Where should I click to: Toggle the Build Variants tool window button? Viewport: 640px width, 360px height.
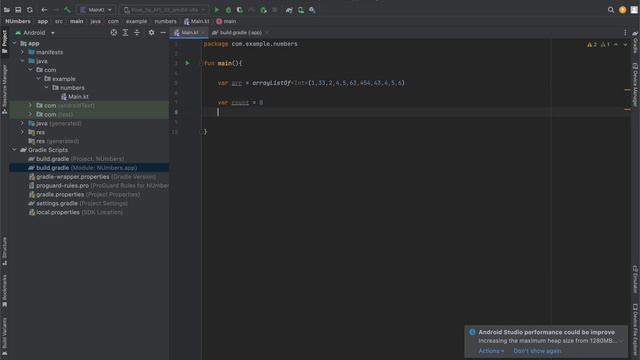[4, 337]
